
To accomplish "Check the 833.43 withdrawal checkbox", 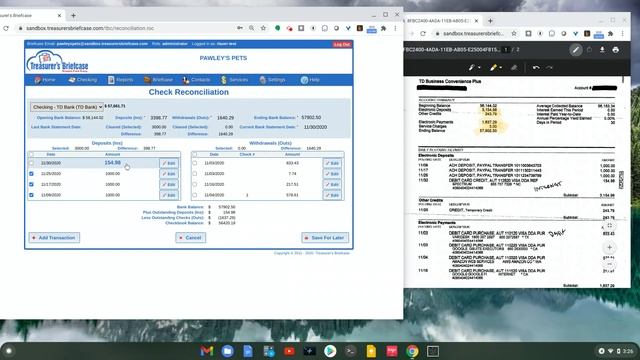I will click(x=195, y=163).
